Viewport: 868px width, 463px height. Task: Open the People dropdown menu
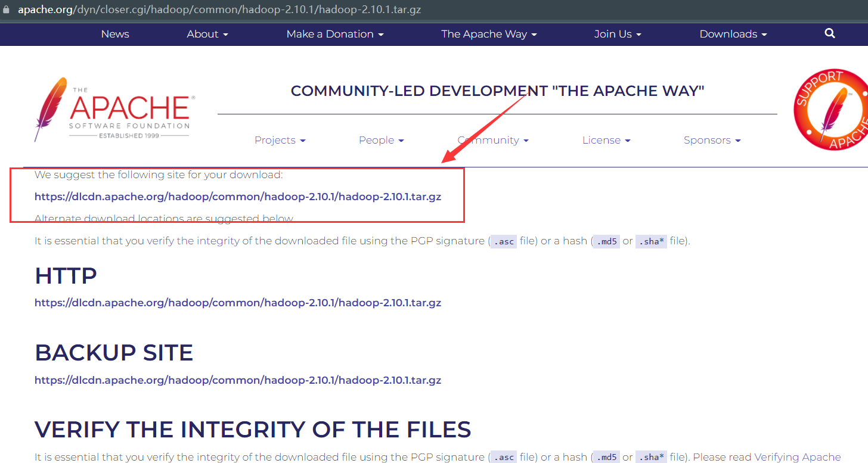(382, 140)
